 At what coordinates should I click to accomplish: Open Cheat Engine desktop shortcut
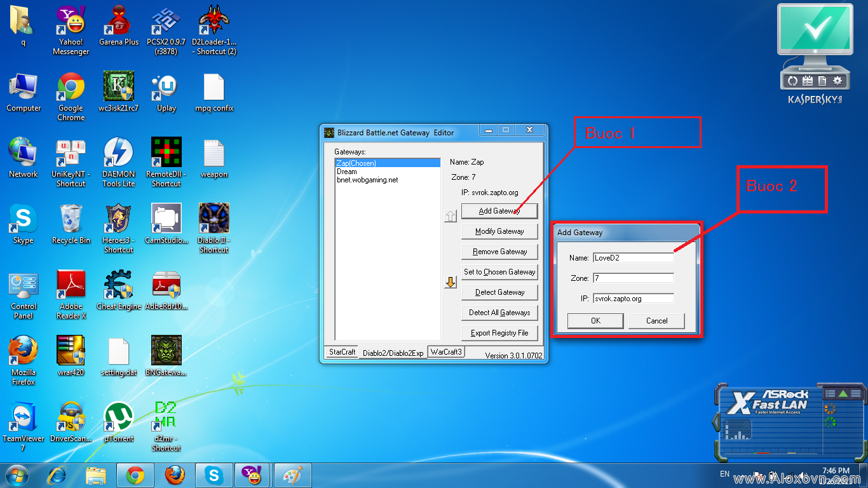click(119, 290)
